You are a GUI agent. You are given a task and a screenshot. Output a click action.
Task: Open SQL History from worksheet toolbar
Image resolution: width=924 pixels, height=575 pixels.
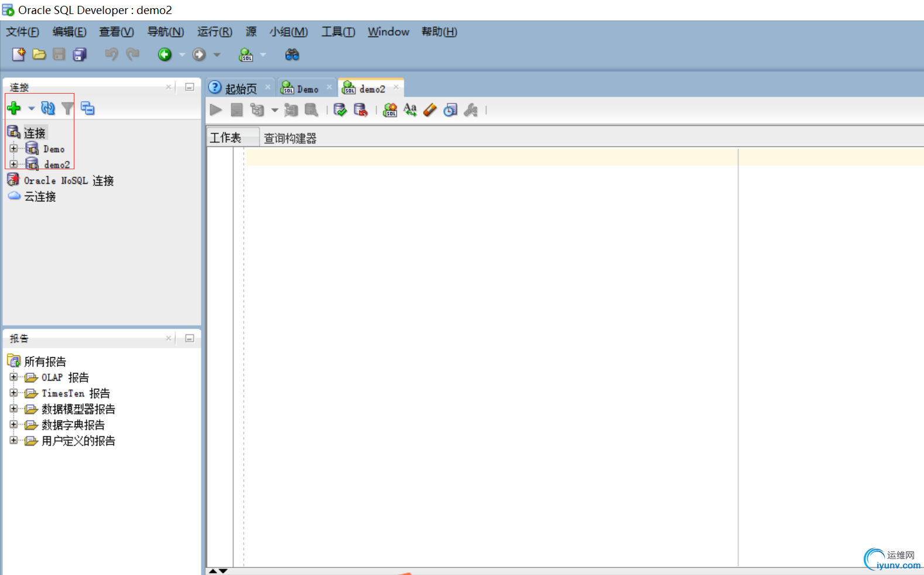pyautogui.click(x=450, y=109)
